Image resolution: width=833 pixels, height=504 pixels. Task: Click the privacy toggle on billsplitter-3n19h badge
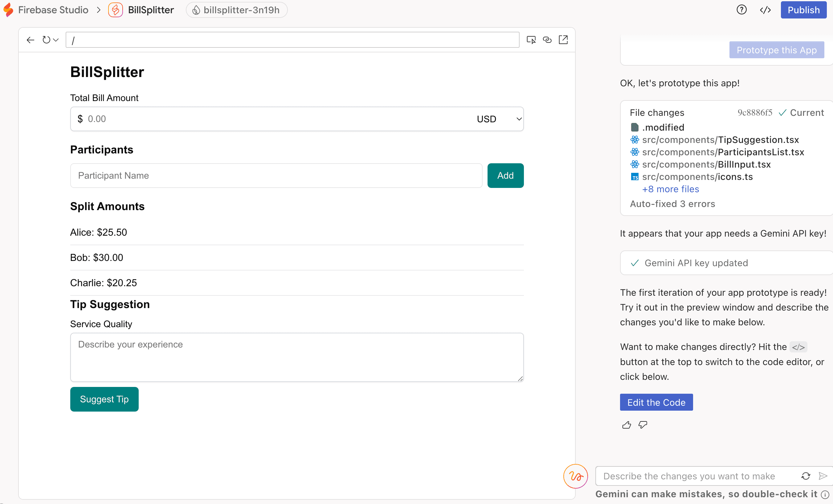coord(196,10)
